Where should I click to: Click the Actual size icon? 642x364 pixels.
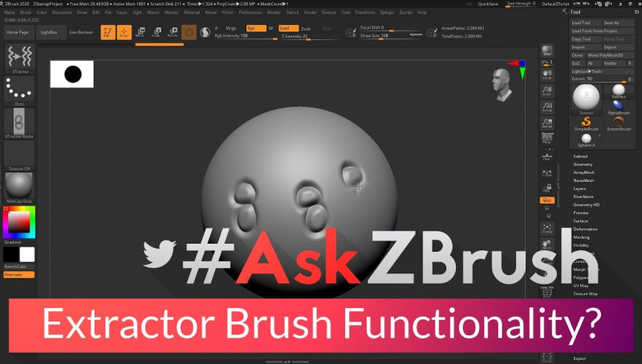point(547,107)
